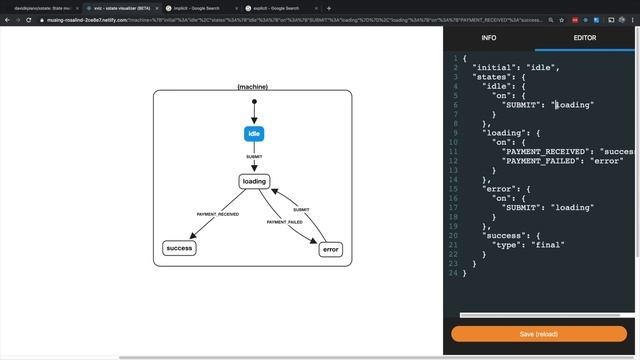Open the INFO panel tab
Viewport: 640px width, 360px height.
coord(489,38)
